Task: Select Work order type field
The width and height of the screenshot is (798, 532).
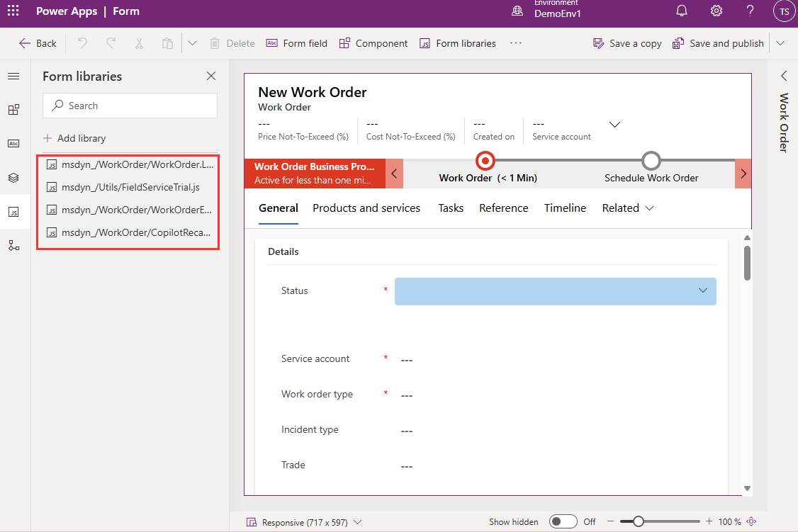Action: tap(498, 395)
